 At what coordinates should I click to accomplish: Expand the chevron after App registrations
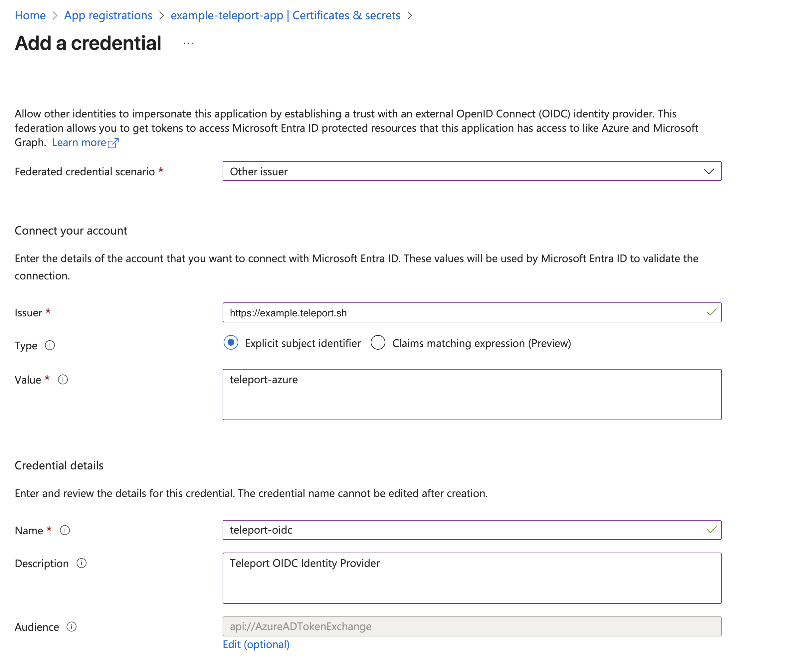(161, 15)
